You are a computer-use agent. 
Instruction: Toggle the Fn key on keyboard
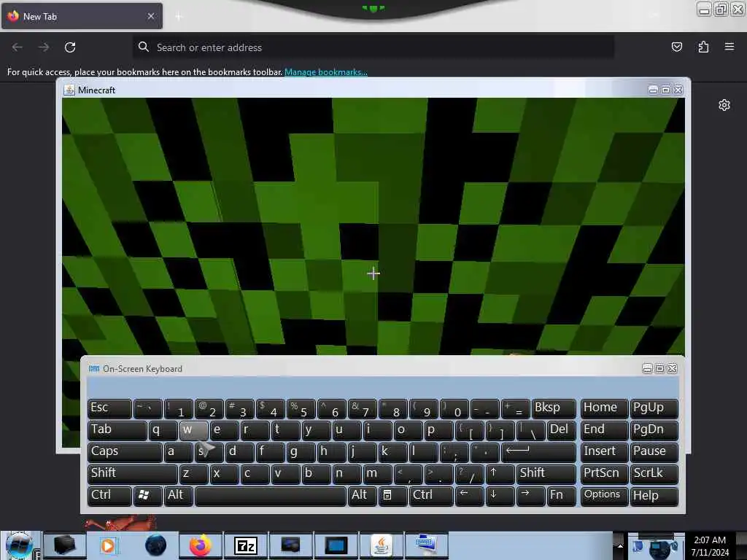pyautogui.click(x=561, y=496)
